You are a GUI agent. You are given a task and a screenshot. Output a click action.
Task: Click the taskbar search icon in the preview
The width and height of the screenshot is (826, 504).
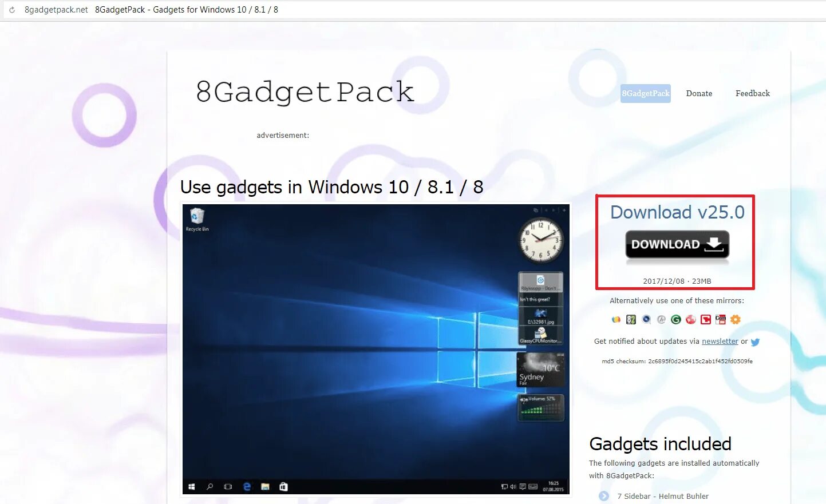(210, 487)
